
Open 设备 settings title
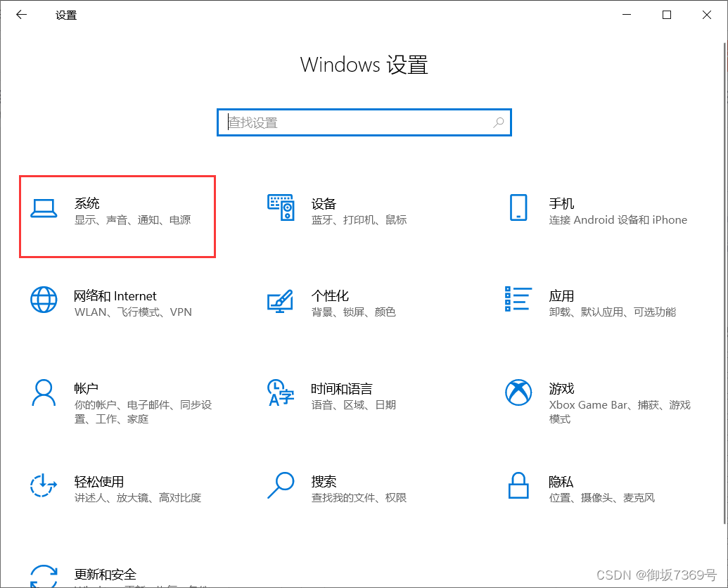point(324,204)
